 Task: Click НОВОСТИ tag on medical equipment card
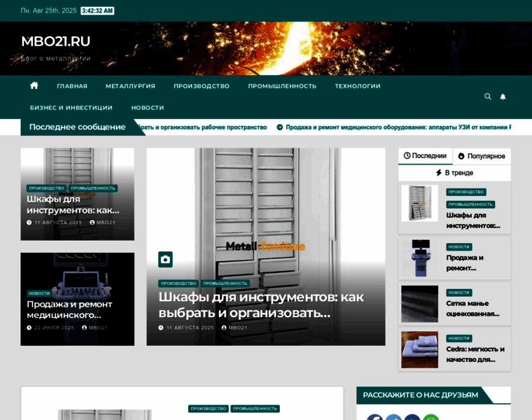click(39, 293)
